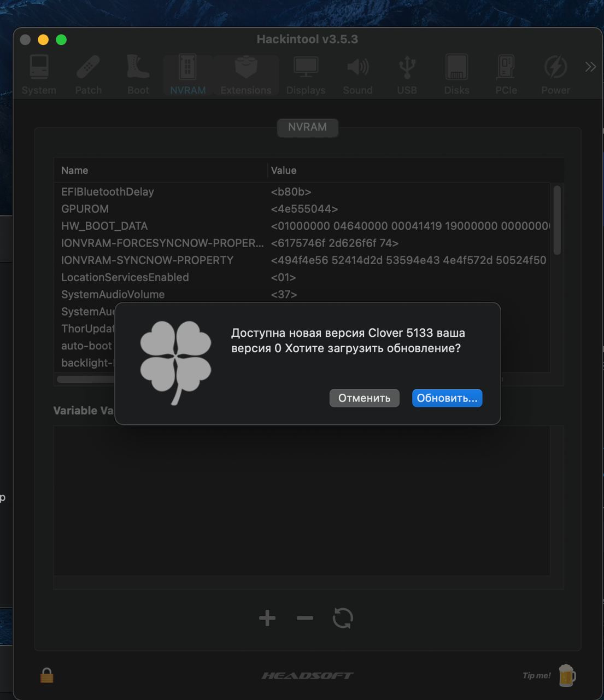
Task: Remove NVRAM variable with minus icon
Action: tap(305, 619)
